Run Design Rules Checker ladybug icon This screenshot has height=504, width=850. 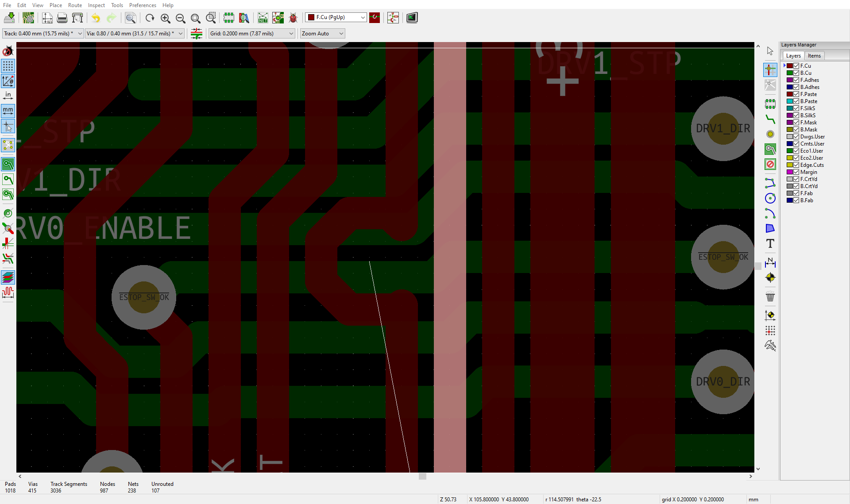[293, 18]
